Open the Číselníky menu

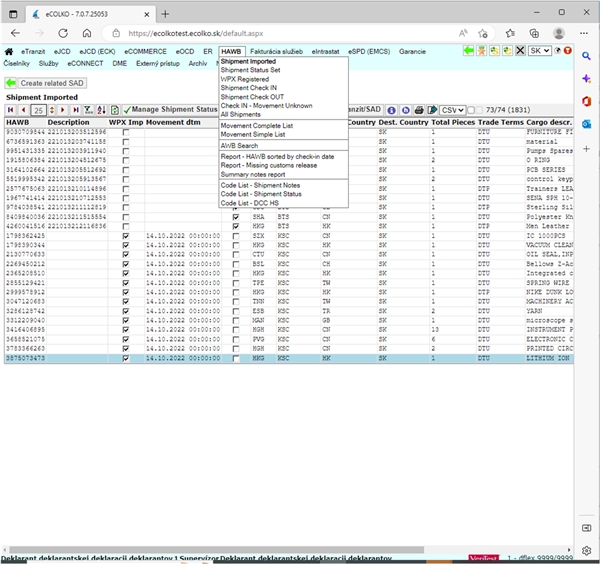coord(16,64)
